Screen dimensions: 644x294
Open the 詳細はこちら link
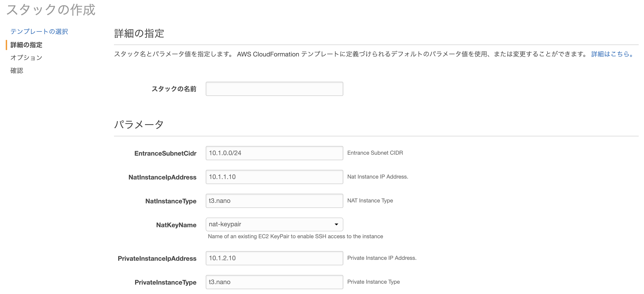pos(612,54)
